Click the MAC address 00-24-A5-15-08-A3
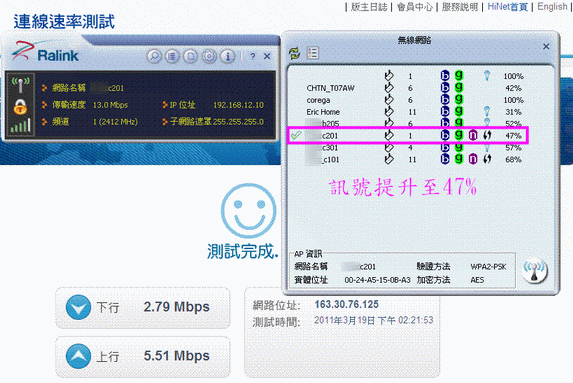Screen dimensions: 573x383 tap(377, 280)
